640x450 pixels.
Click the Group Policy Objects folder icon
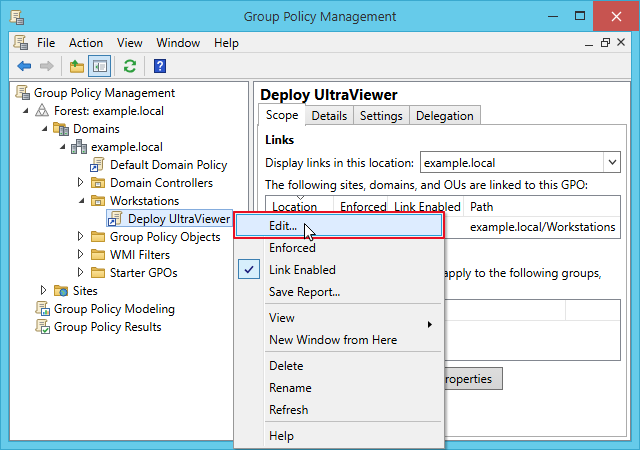[x=98, y=237]
